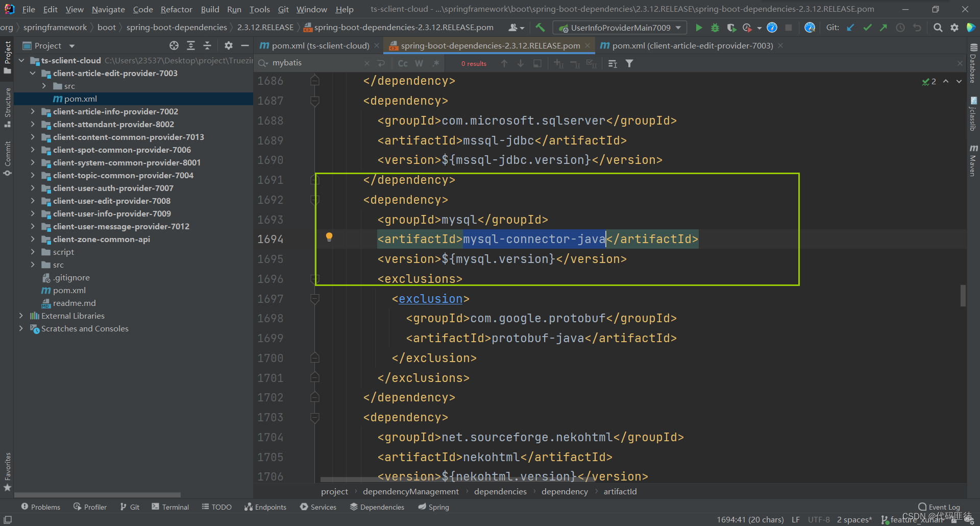Open UserInfoProviderMain7009 run configuration dropdown
Viewport: 980px width, 526px height.
(x=620, y=28)
